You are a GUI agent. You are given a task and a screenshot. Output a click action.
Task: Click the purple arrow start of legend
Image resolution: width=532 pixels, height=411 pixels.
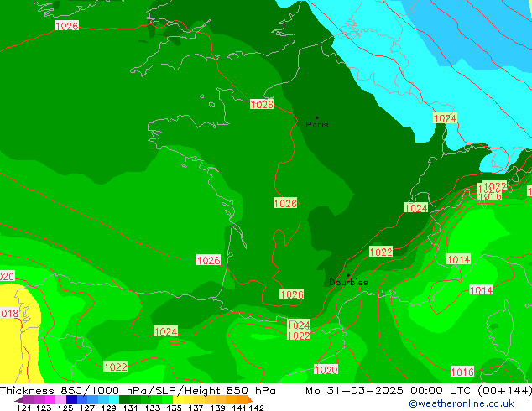(18, 400)
